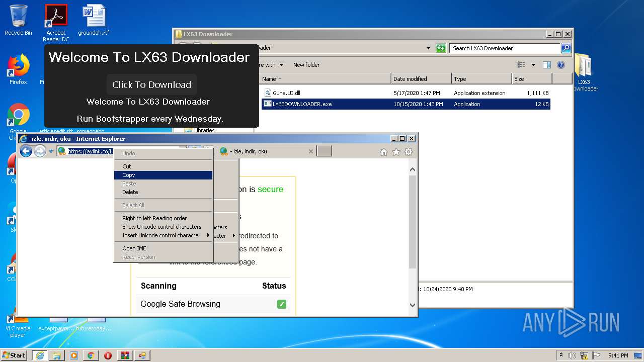
Task: Click the Click To Download button
Action: click(151, 84)
